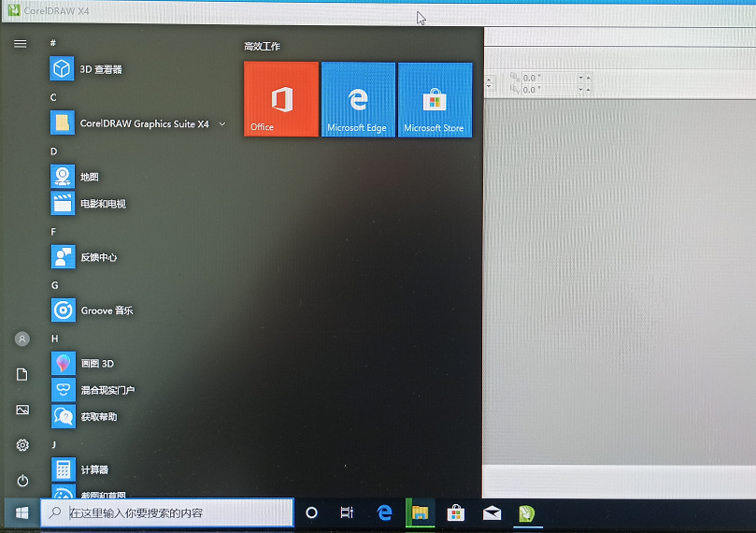Click the Power button icon
The height and width of the screenshot is (533, 756).
(22, 481)
